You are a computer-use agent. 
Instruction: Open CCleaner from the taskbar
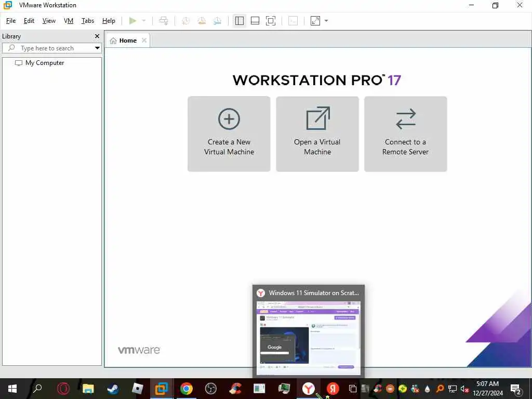click(235, 389)
